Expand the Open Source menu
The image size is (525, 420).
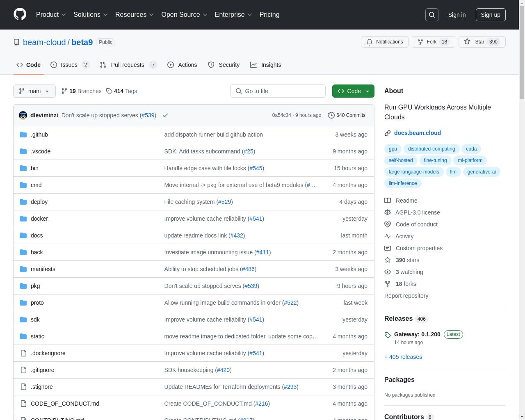point(184,15)
